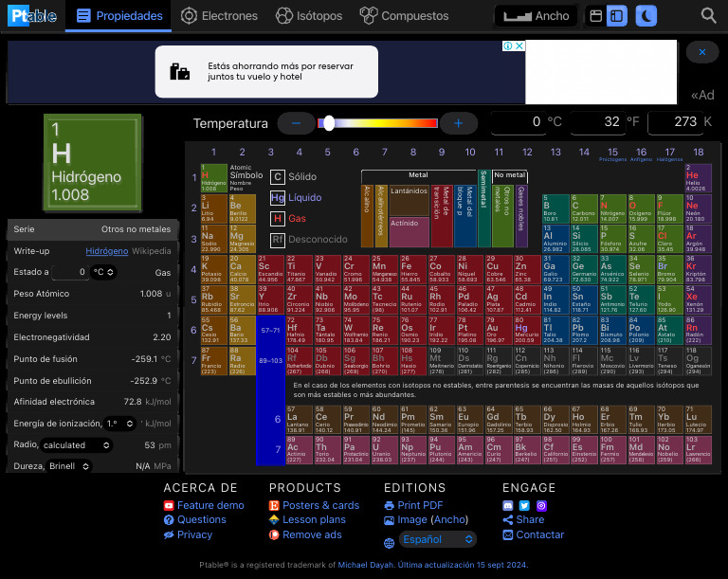Click the Semimetal category swatch
Screen dimensions: 728x579
(483, 208)
